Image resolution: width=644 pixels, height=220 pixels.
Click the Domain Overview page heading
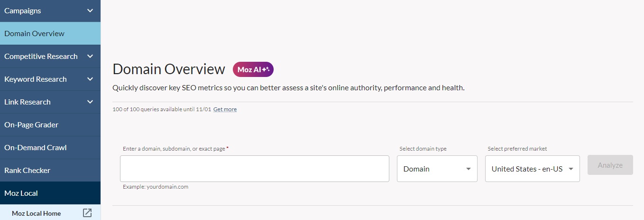(169, 69)
